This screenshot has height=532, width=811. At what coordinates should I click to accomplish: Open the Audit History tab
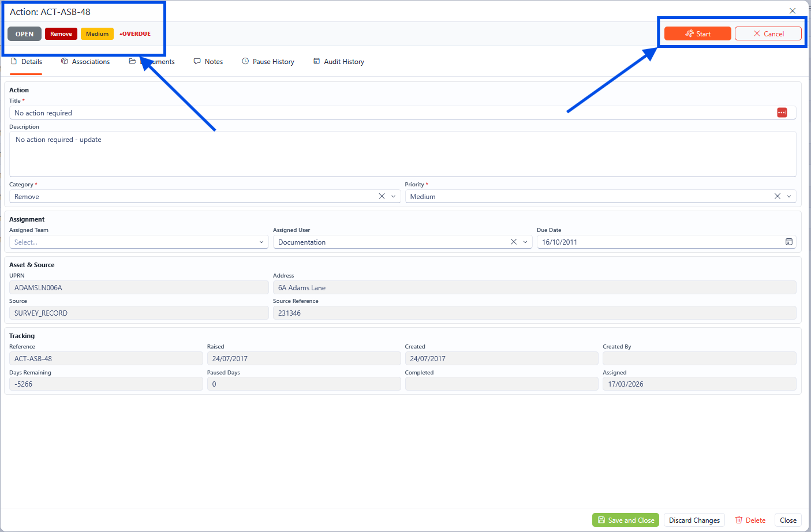(x=339, y=62)
